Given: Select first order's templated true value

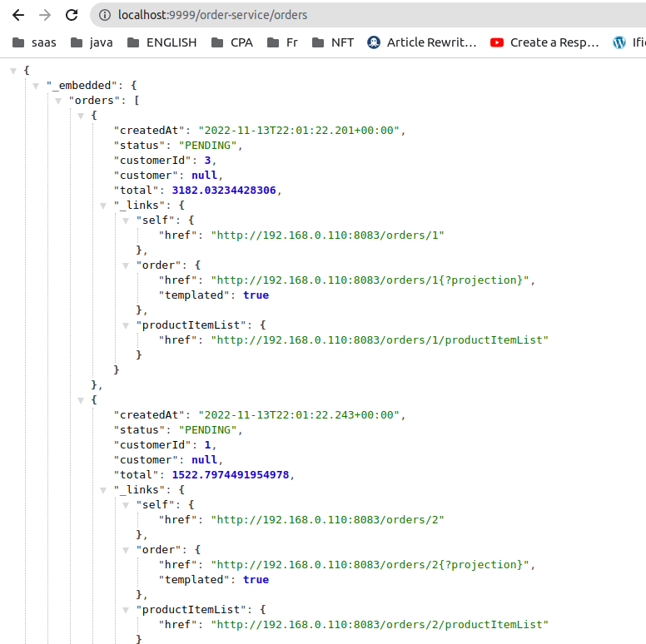Looking at the screenshot, I should pos(256,295).
